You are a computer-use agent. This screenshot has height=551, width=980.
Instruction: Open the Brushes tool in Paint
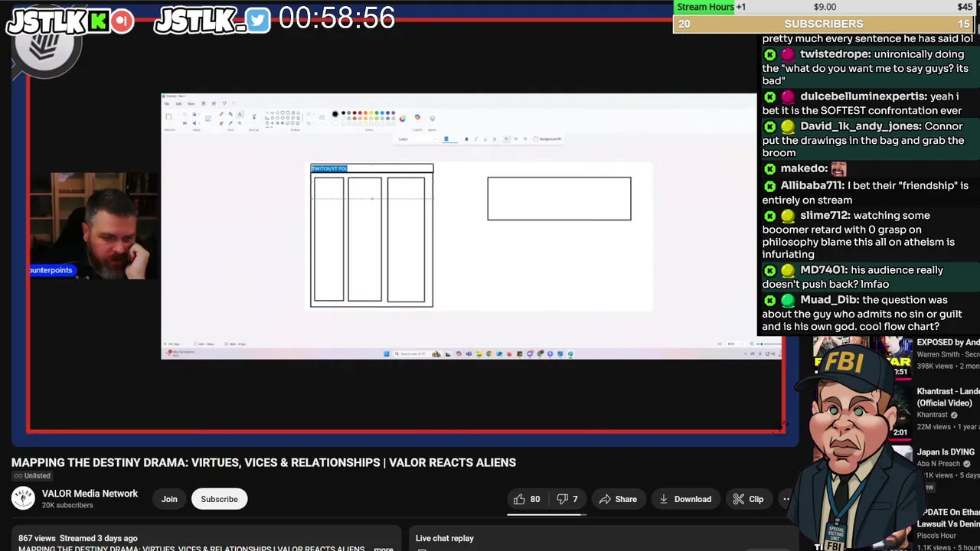click(x=254, y=116)
